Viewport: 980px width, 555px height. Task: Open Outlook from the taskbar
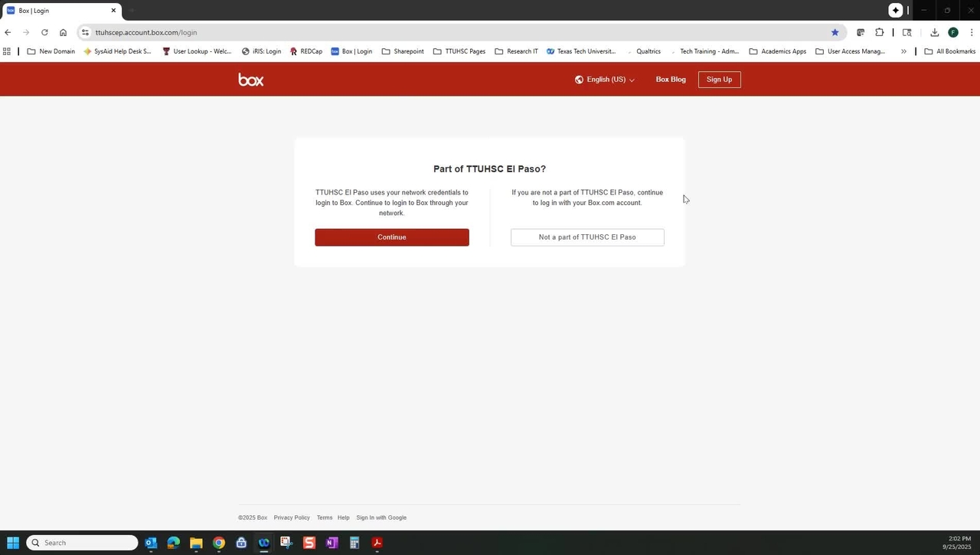[151, 543]
